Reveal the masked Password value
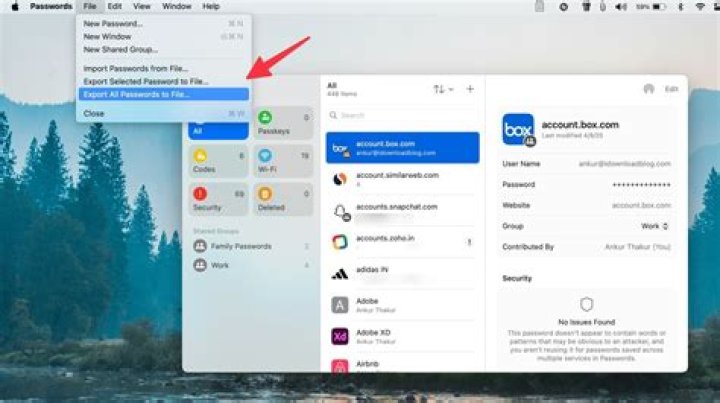This screenshot has height=403, width=720. click(x=641, y=185)
